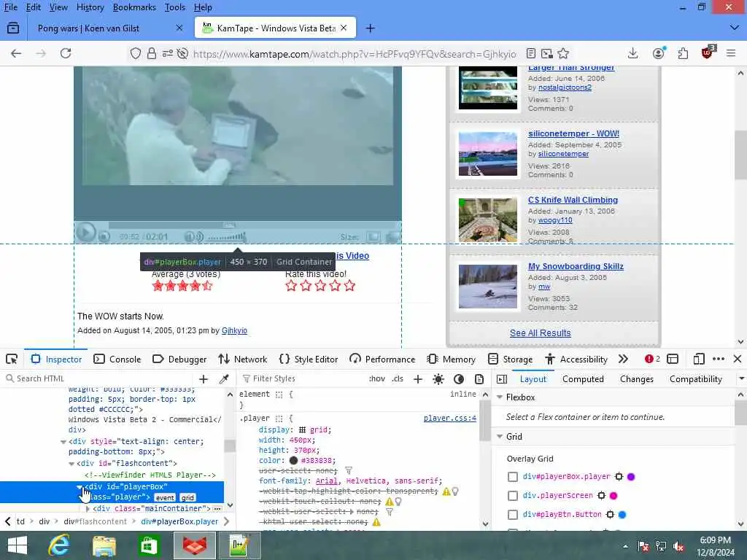Toggle light color scheme simulation
747x560 pixels.
pyautogui.click(x=438, y=379)
